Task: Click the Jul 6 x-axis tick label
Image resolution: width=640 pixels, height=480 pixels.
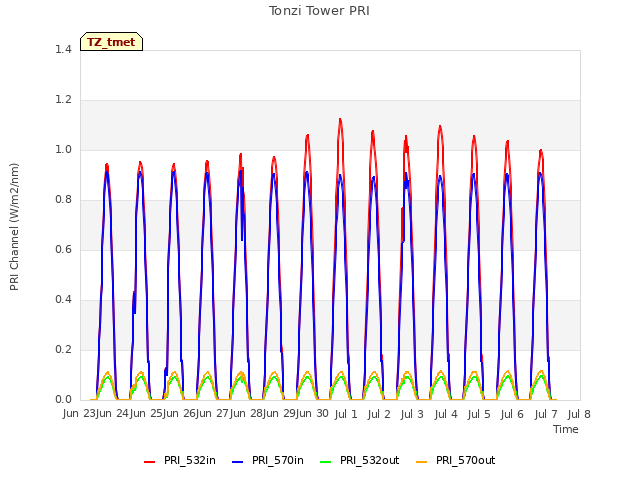Action: (512, 414)
